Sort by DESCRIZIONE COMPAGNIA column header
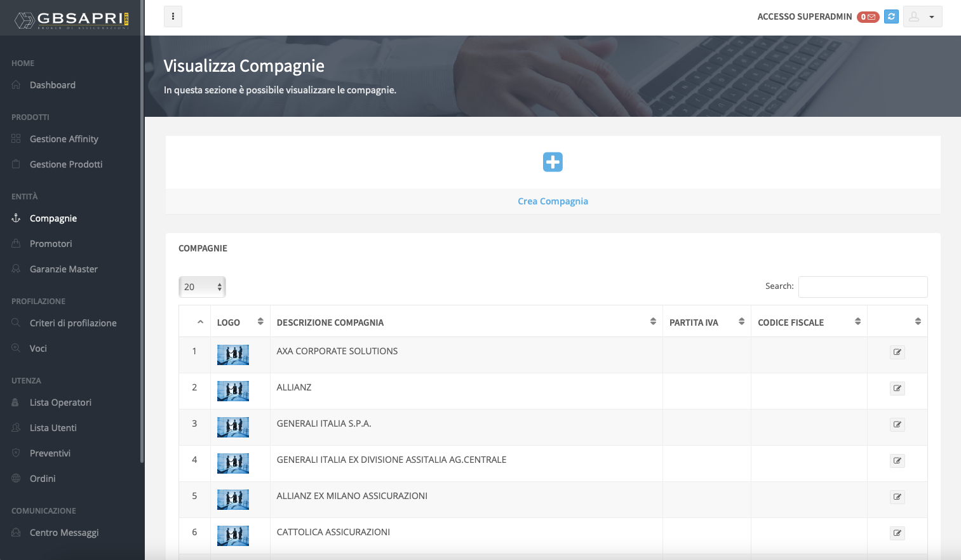The width and height of the screenshot is (961, 560). click(x=330, y=322)
